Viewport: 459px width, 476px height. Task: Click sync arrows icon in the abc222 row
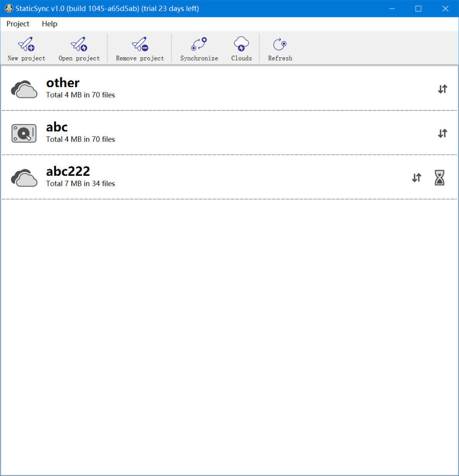417,177
